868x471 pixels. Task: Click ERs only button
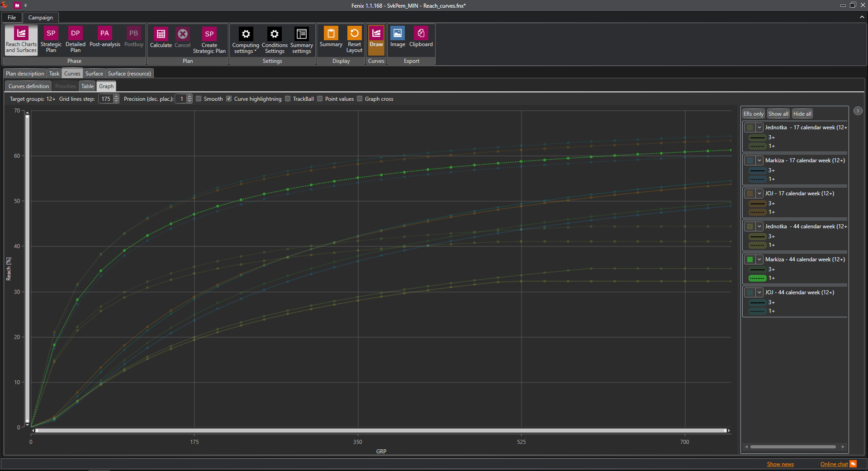(754, 114)
